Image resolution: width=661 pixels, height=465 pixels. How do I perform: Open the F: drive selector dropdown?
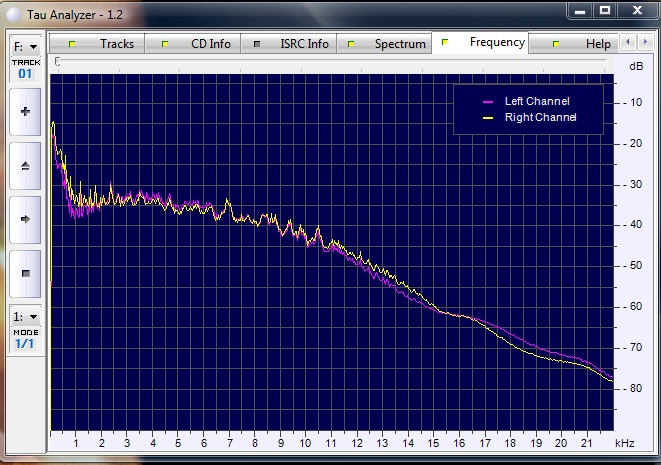pos(25,46)
